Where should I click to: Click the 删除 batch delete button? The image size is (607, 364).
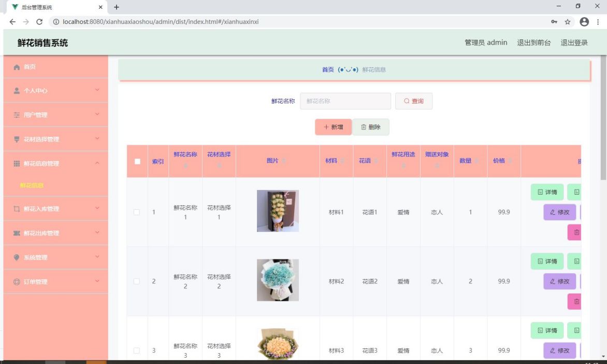(x=371, y=127)
